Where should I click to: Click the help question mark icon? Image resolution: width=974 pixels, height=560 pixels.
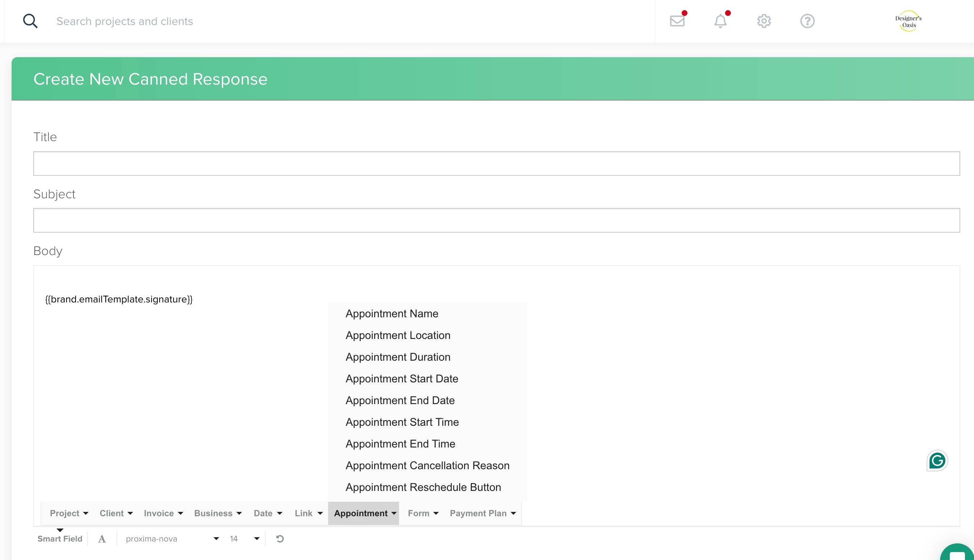click(x=807, y=21)
